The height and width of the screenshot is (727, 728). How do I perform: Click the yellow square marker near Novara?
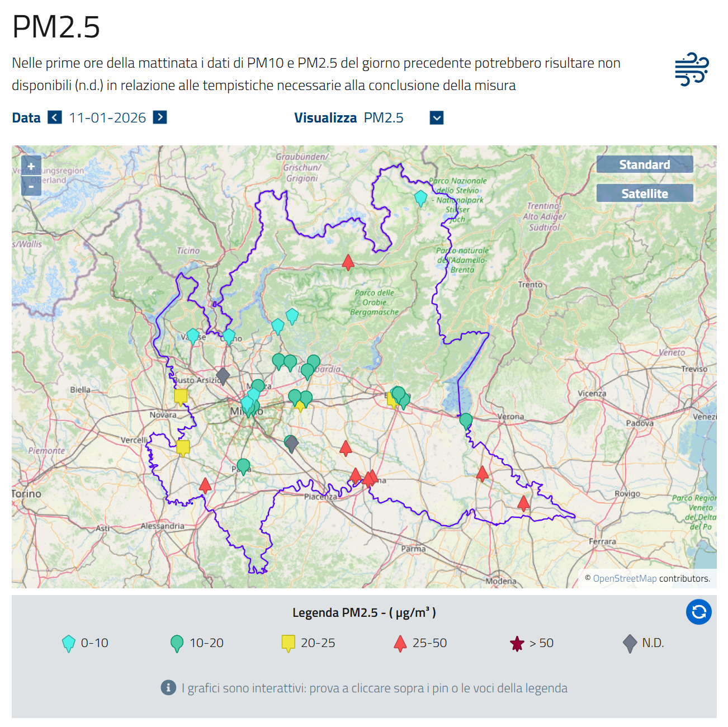click(x=181, y=396)
